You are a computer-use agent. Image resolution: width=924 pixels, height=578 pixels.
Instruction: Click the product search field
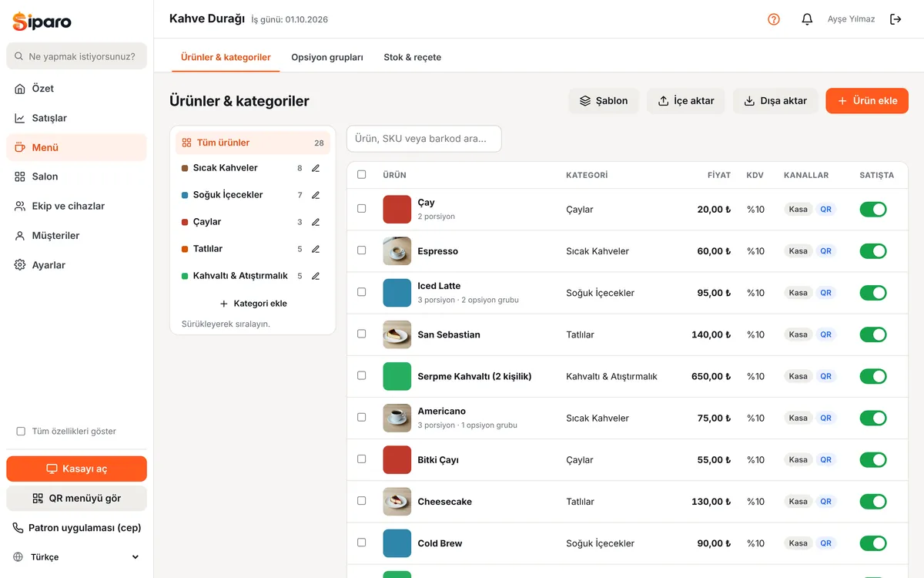tap(424, 139)
